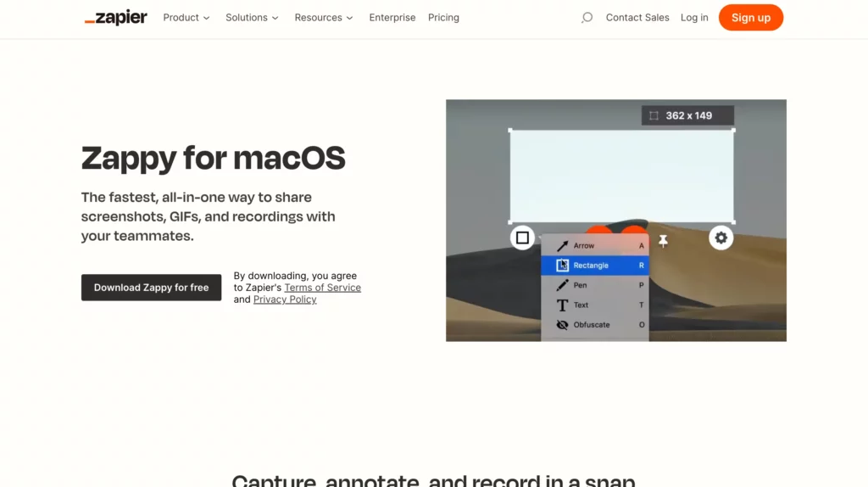Click the Zapier logo
Viewport: 868px width, 487px height.
[x=115, y=18]
